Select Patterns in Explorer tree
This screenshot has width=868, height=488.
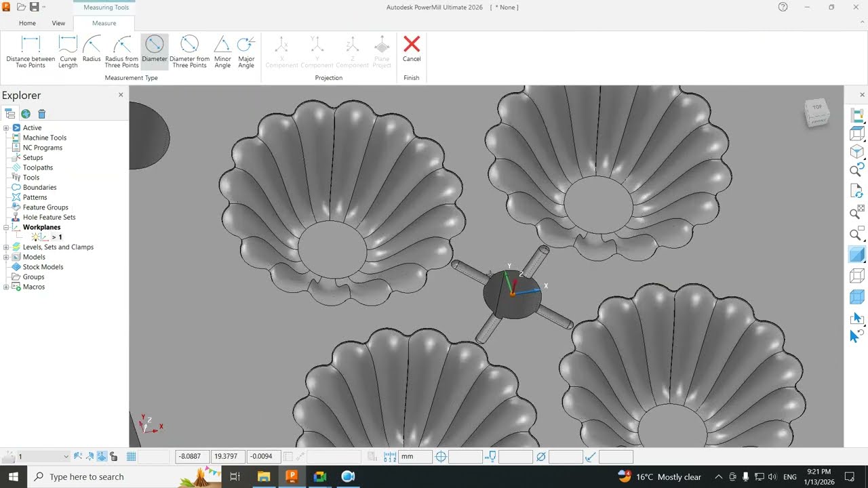click(35, 197)
